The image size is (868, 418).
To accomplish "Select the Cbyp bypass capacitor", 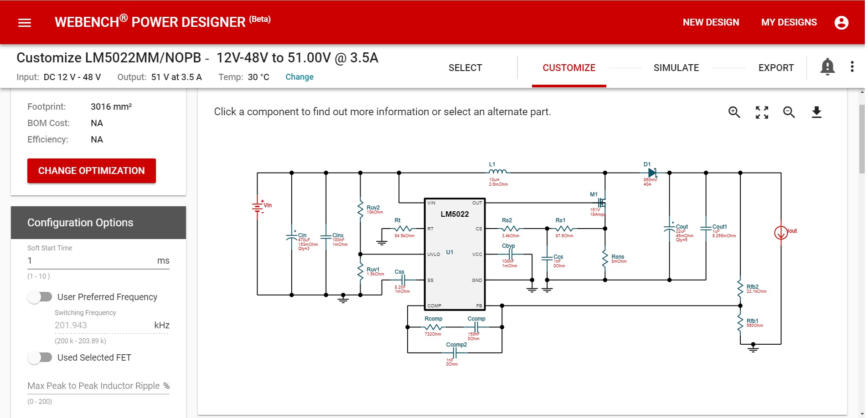I will click(511, 255).
